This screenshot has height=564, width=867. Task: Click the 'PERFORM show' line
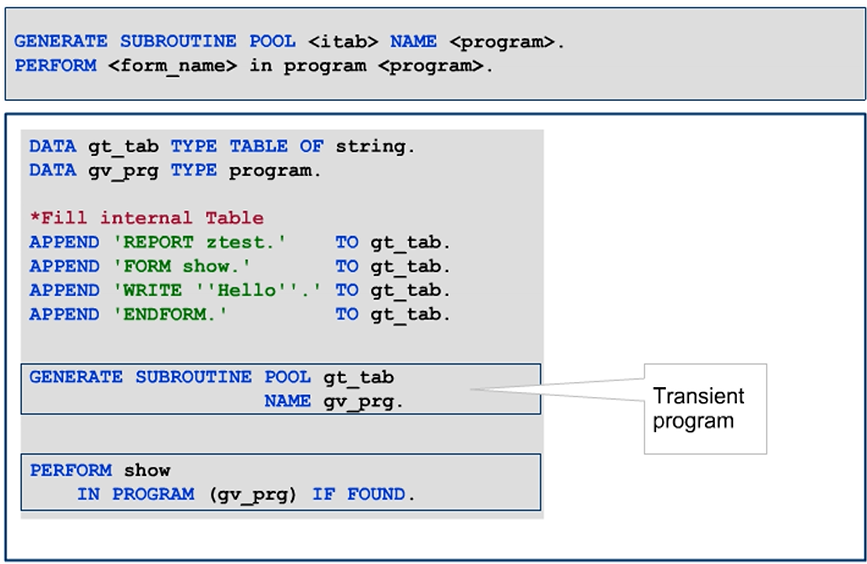[x=100, y=470]
